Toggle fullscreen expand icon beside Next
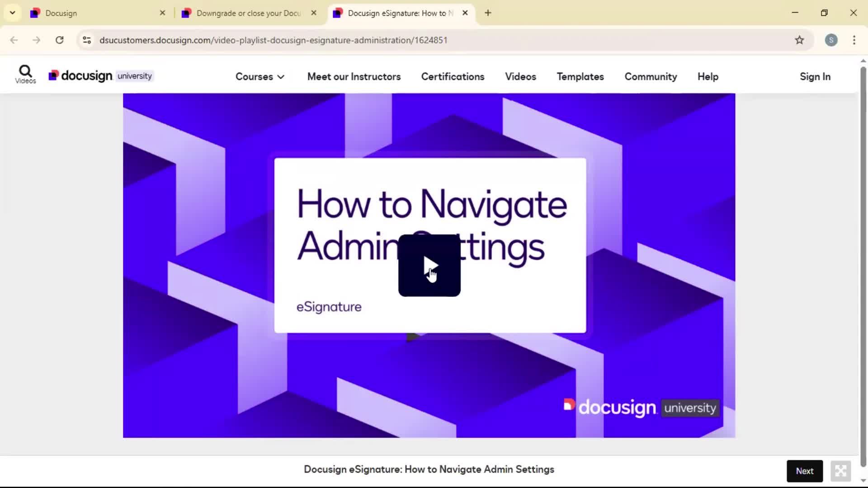Screen dimensions: 868x488 (x=840, y=471)
